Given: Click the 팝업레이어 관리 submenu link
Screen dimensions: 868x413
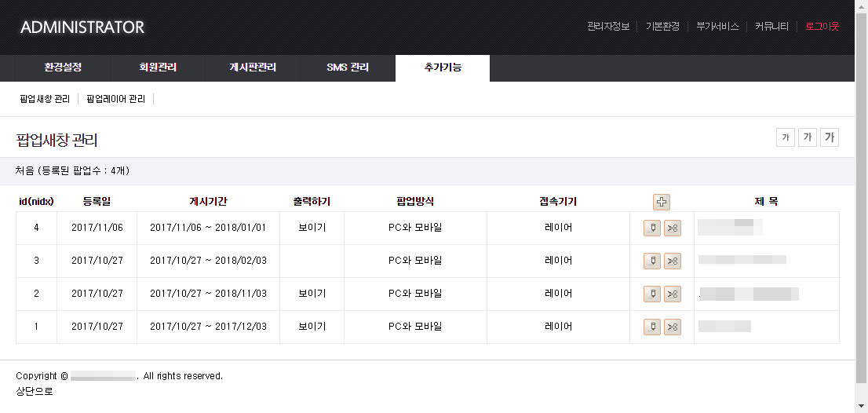Looking at the screenshot, I should pos(116,99).
